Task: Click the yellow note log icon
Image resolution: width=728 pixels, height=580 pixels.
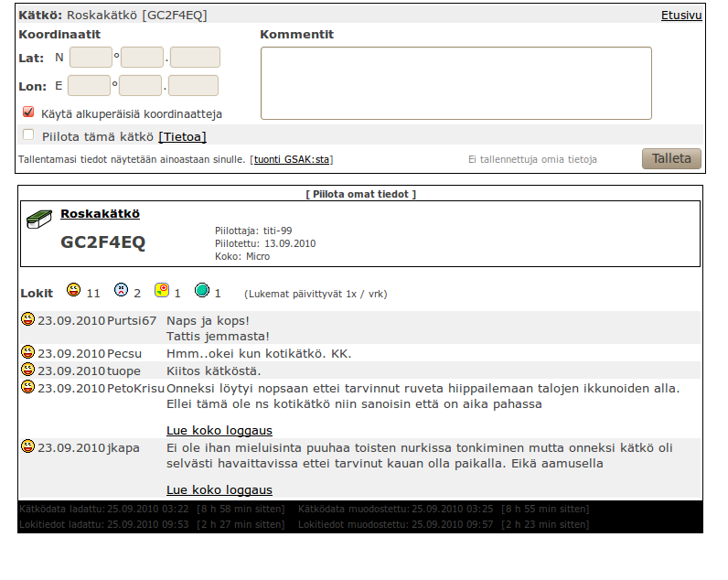Action: 161,291
